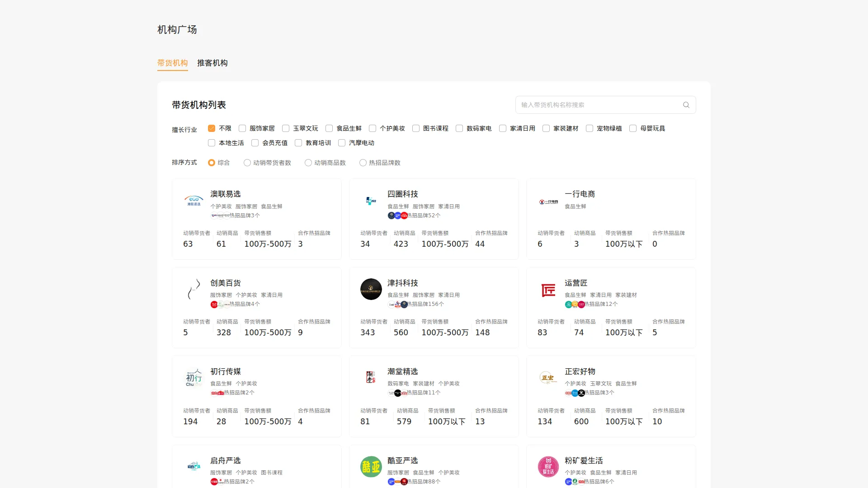Check the 图书课程 industry filter
Image resolution: width=868 pixels, height=488 pixels.
coord(416,128)
